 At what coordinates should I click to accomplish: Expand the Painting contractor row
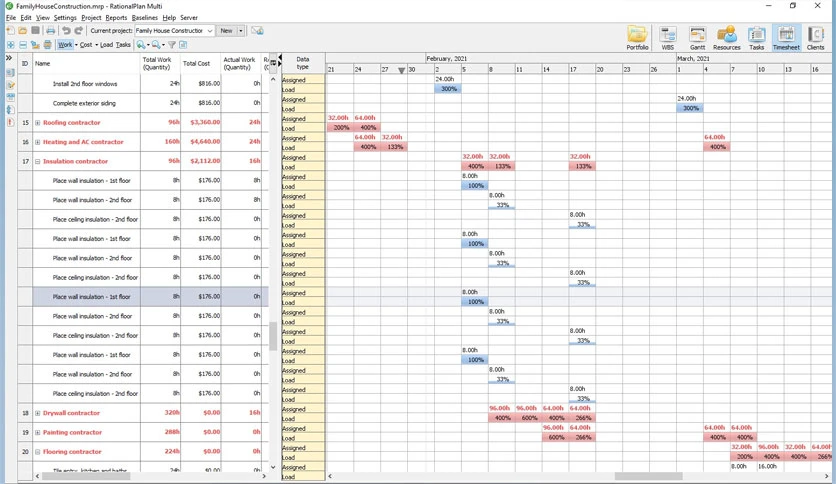(37, 432)
